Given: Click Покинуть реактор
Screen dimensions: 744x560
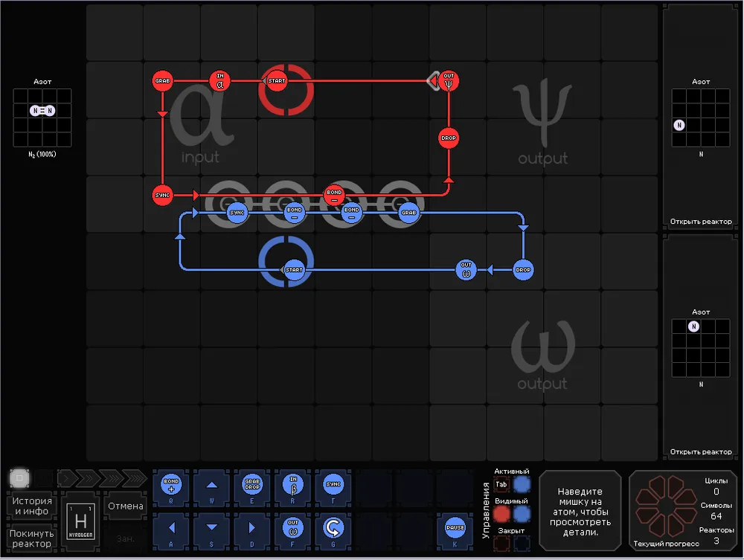Looking at the screenshot, I should (32, 538).
